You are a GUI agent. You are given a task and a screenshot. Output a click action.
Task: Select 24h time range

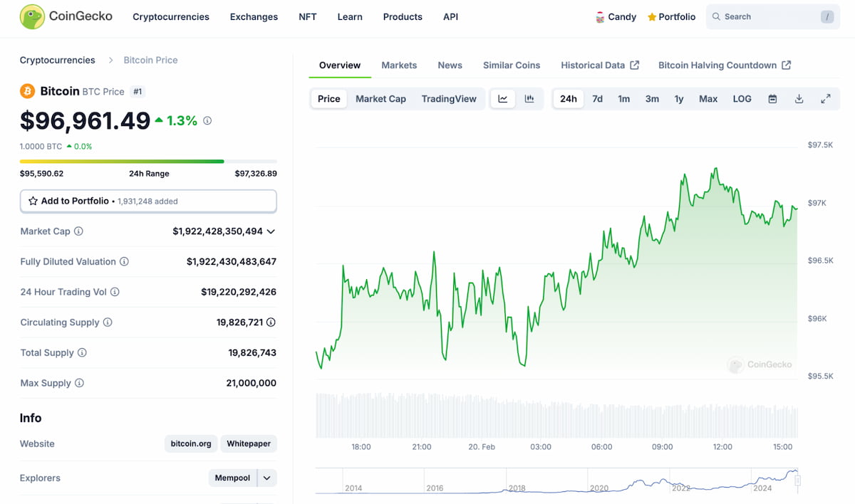(569, 99)
